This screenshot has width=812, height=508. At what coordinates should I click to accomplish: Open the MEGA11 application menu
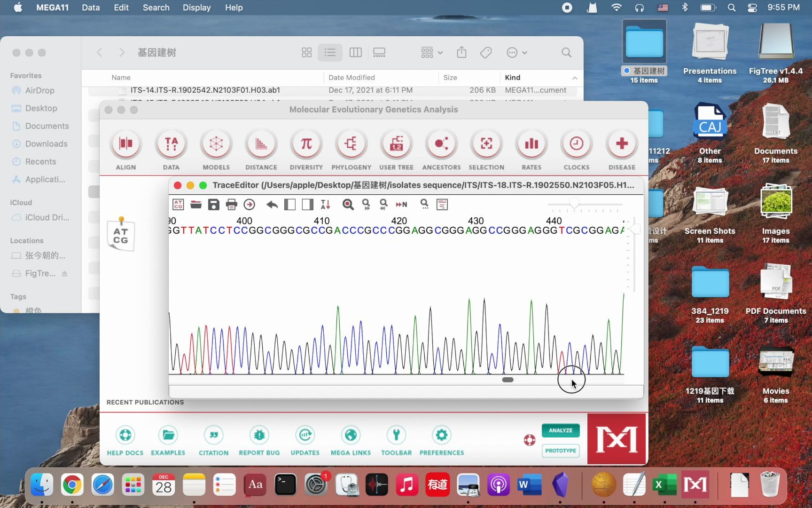click(x=52, y=8)
